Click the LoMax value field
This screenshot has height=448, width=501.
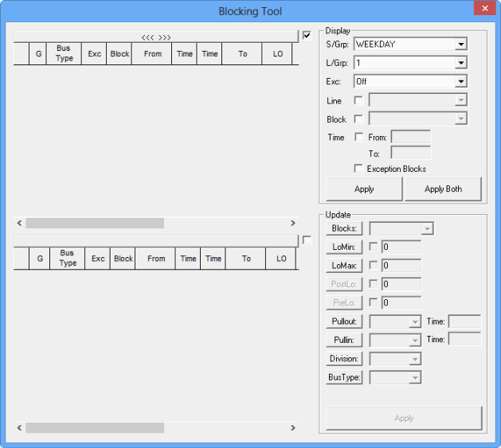pos(401,265)
